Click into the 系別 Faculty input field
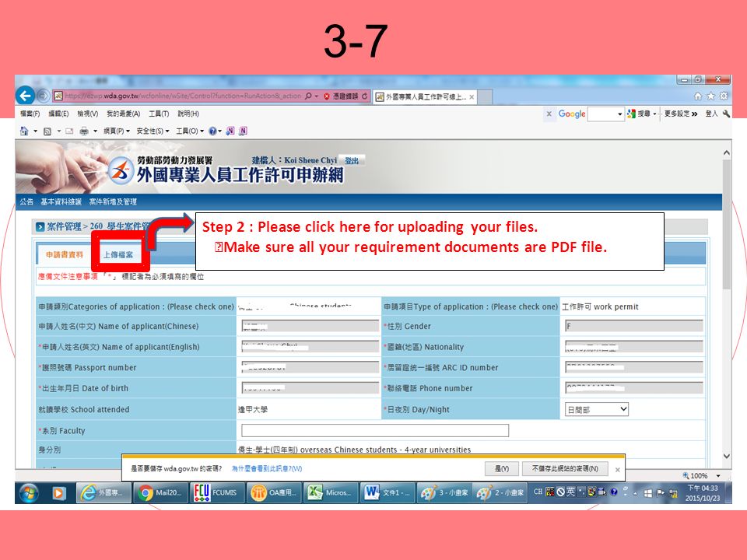 point(375,430)
